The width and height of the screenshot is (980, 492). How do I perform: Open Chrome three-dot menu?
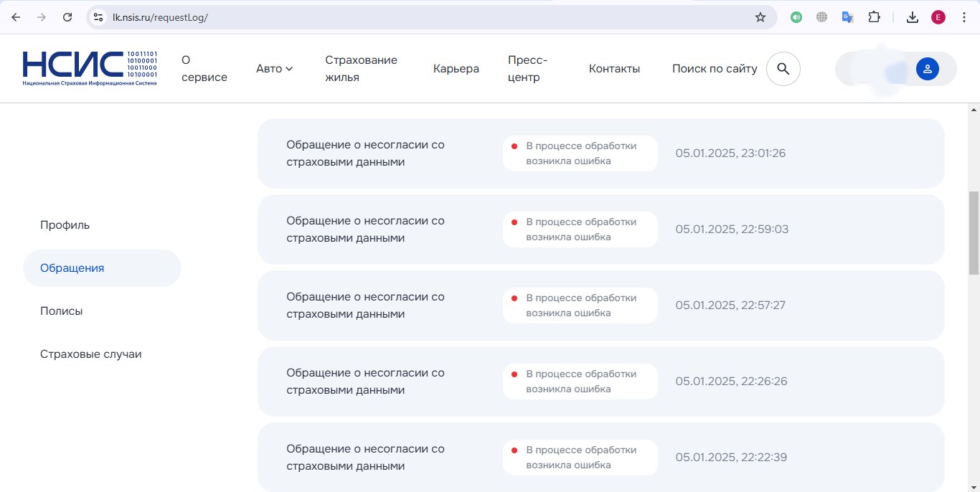(964, 17)
